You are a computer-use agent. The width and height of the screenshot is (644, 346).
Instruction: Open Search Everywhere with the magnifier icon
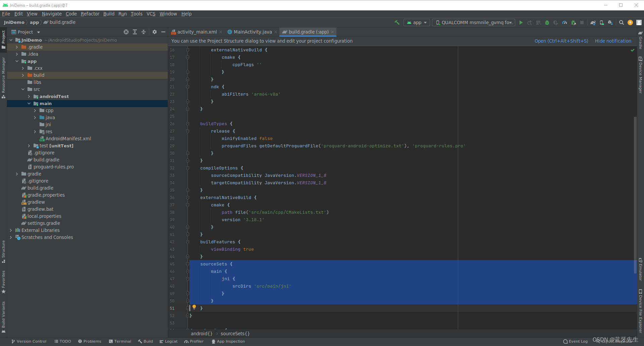622,22
